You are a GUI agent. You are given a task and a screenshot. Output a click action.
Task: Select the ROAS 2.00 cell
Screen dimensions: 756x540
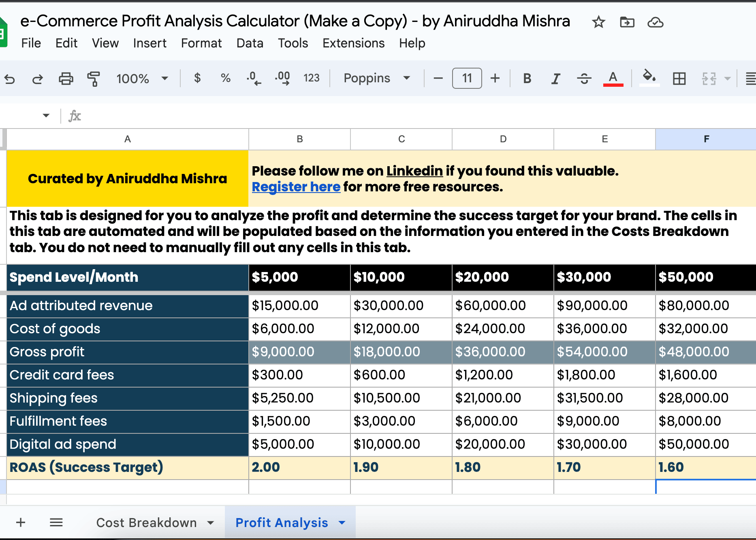click(300, 467)
